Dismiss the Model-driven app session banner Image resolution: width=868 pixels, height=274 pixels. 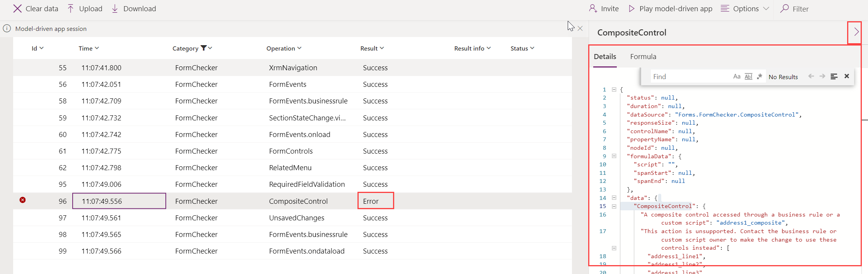580,29
